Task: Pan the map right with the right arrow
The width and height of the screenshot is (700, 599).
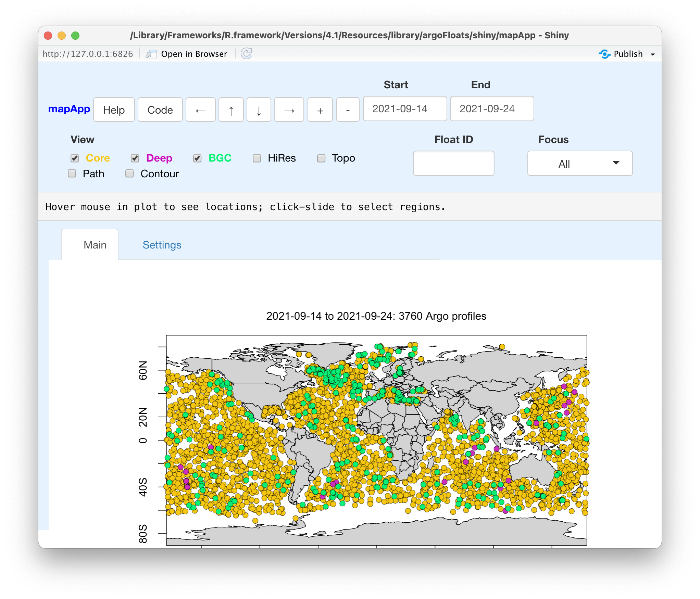Action: pyautogui.click(x=289, y=110)
